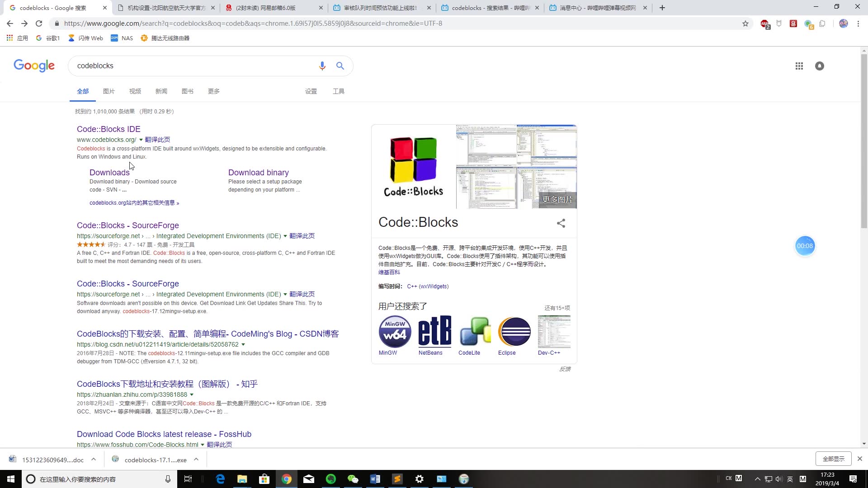Click inside the Google search input field
This screenshot has width=868, height=488.
pos(194,66)
